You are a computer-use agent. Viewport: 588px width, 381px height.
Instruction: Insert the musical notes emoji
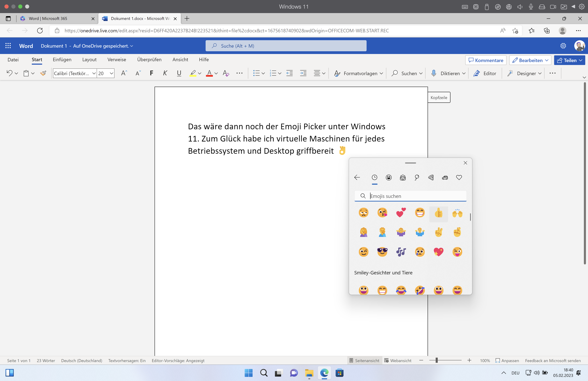(401, 252)
